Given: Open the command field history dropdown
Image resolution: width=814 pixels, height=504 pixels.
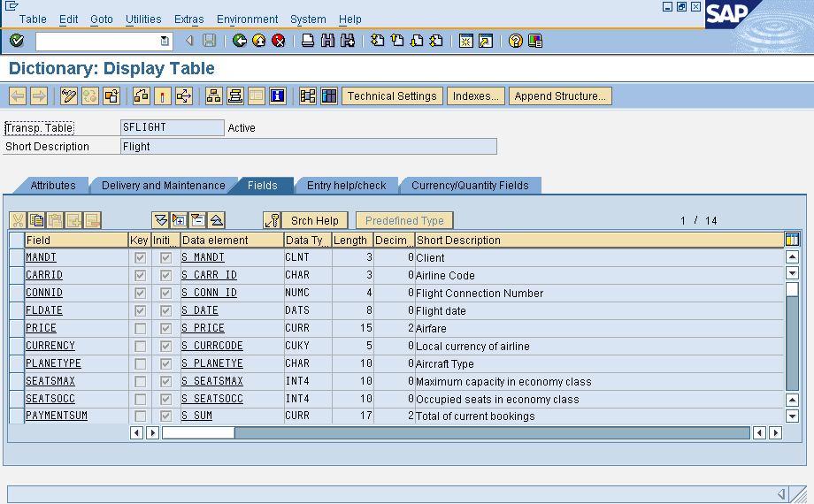Looking at the screenshot, I should (165, 41).
